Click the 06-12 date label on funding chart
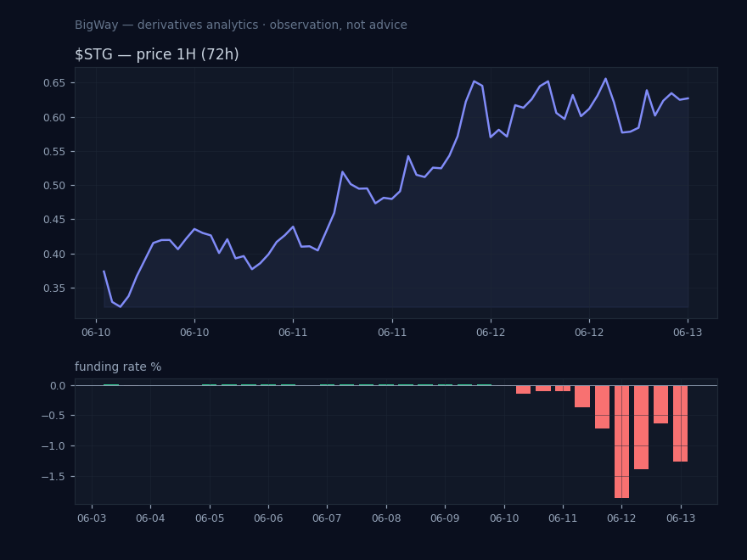Viewport: 747px width, 560px height. (621, 518)
